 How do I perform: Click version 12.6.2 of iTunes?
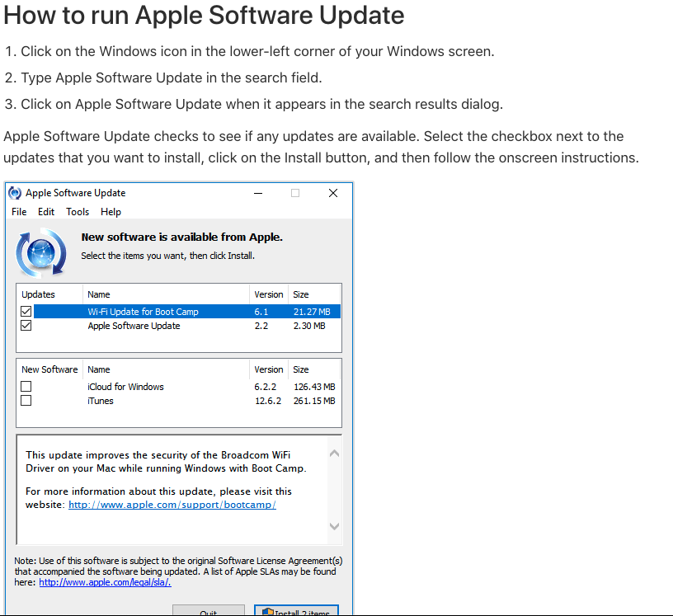(x=268, y=401)
